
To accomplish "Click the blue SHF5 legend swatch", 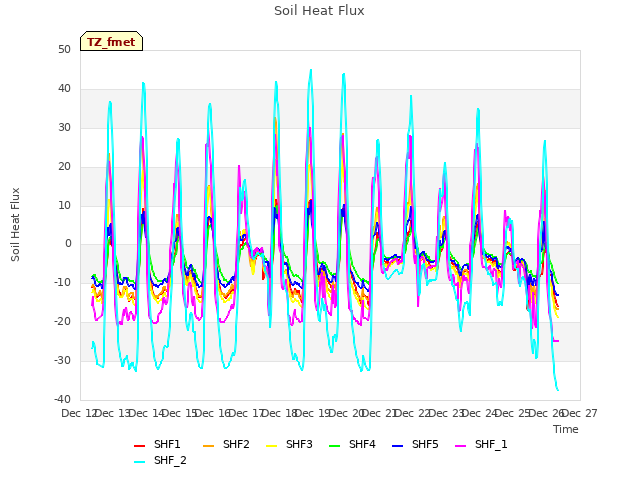I will tap(398, 446).
